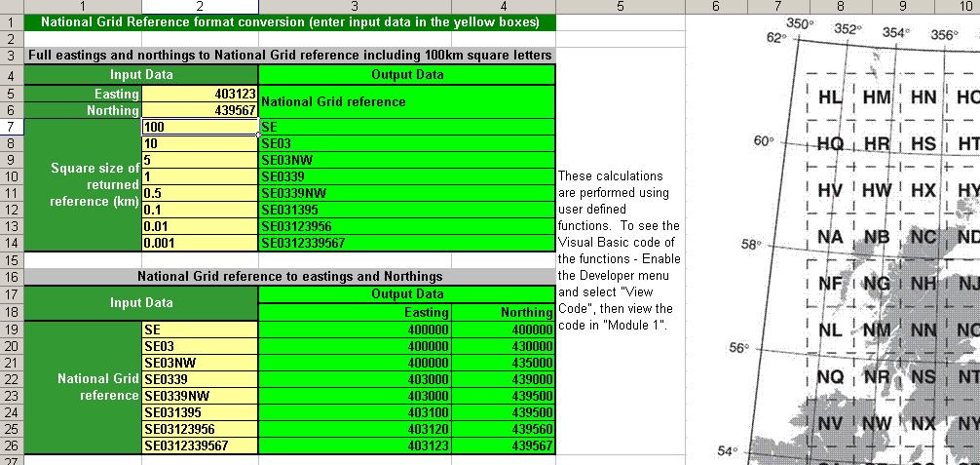Image resolution: width=980 pixels, height=465 pixels.
Task: Select column header 1
Action: point(83,6)
